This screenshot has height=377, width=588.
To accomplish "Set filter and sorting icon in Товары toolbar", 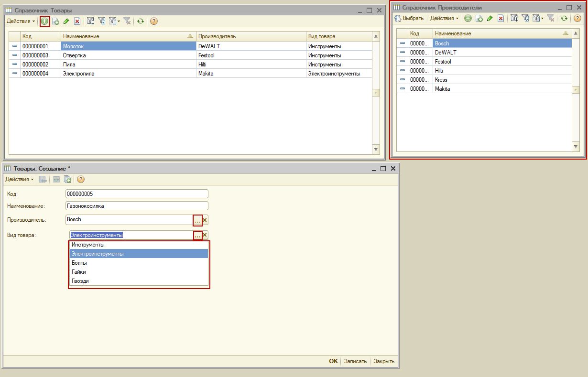I will 91,21.
